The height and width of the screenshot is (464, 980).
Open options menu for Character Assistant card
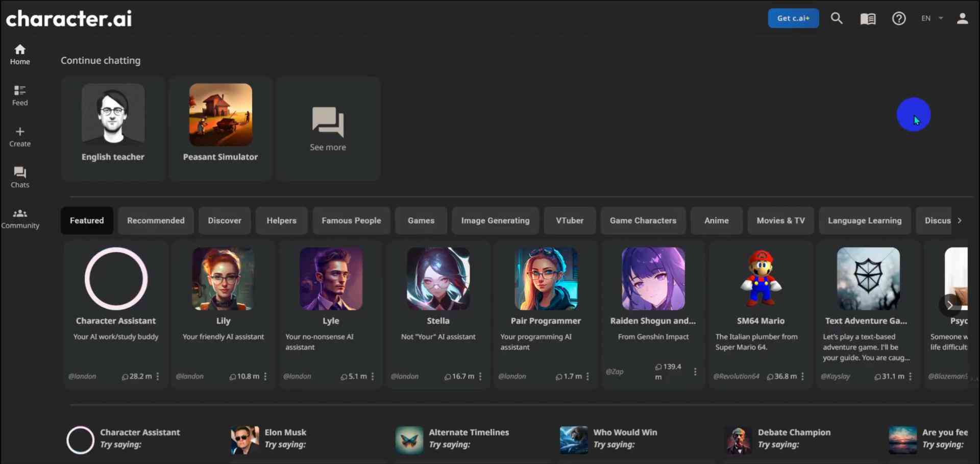158,376
